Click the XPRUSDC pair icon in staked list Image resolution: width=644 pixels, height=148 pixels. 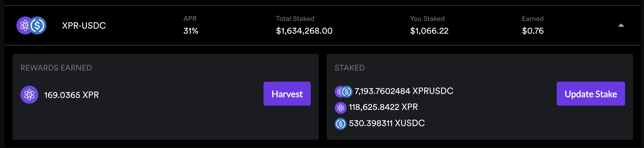pyautogui.click(x=343, y=91)
